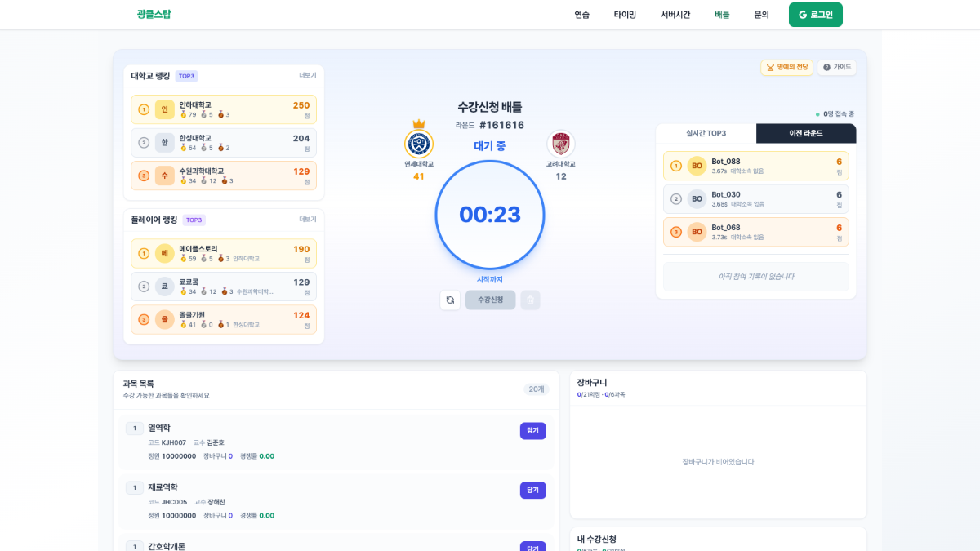The width and height of the screenshot is (980, 551).
Task: Click the 코 avatar for 코코롤
Action: click(x=165, y=287)
